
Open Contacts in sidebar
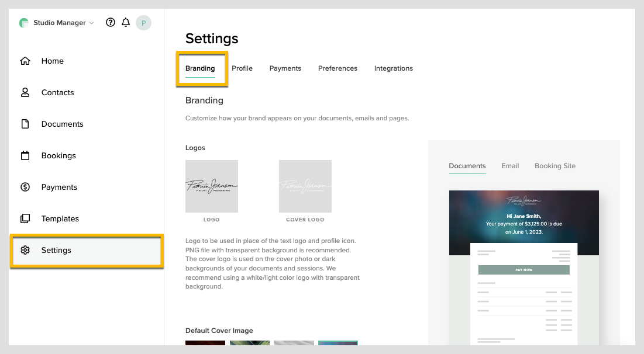click(57, 93)
